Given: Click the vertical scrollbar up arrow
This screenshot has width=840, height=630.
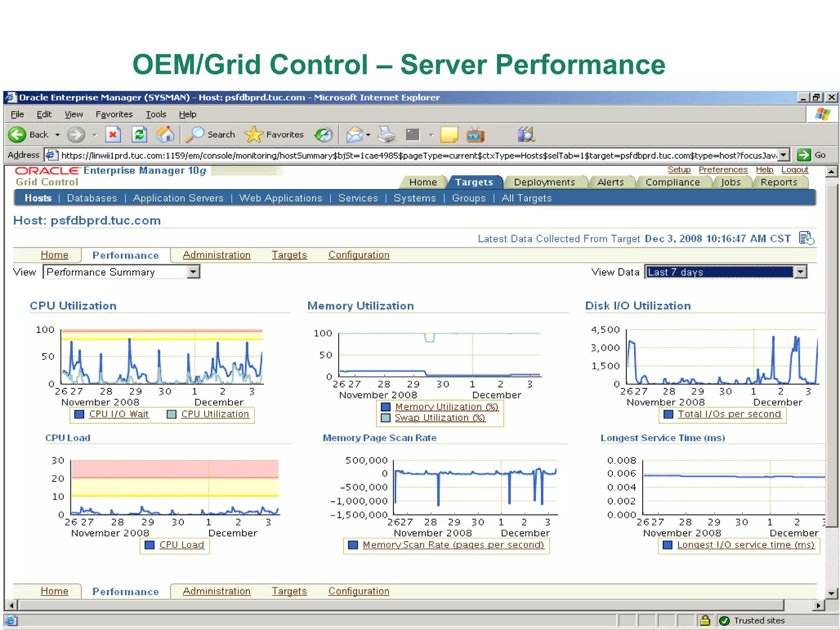Looking at the screenshot, I should pos(831,171).
